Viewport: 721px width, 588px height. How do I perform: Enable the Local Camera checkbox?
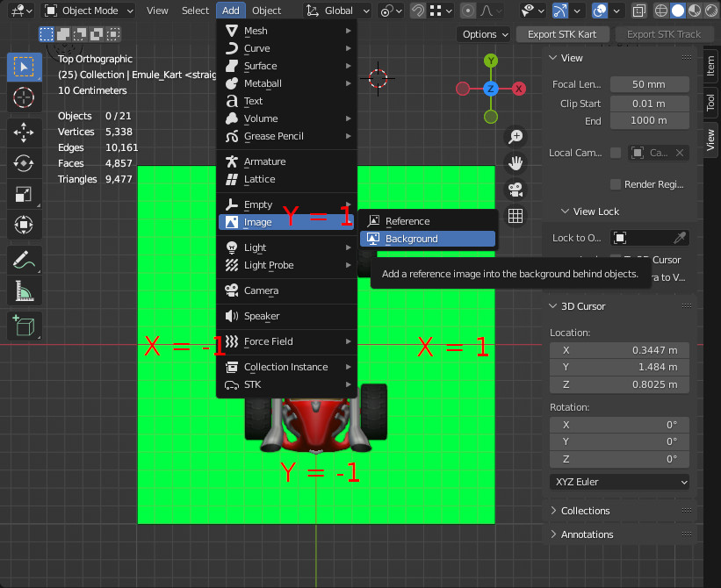pos(616,153)
